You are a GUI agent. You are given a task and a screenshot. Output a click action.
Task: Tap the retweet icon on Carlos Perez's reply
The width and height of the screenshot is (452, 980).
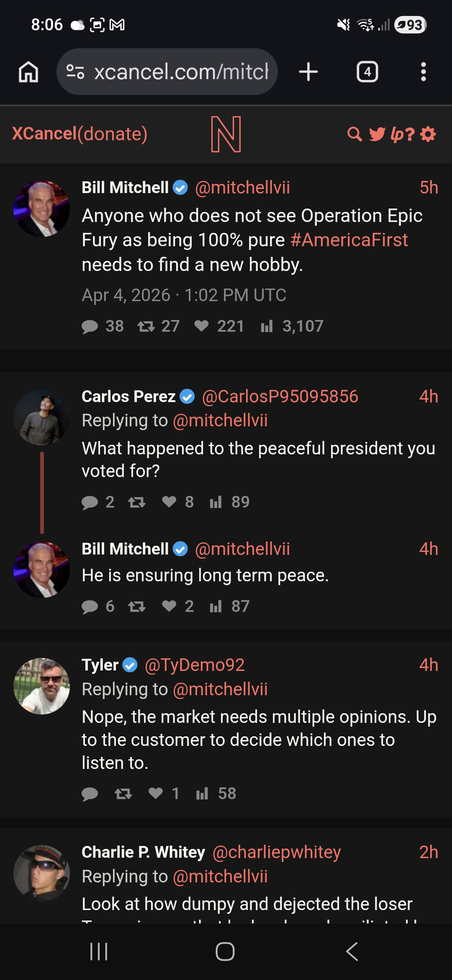(136, 502)
